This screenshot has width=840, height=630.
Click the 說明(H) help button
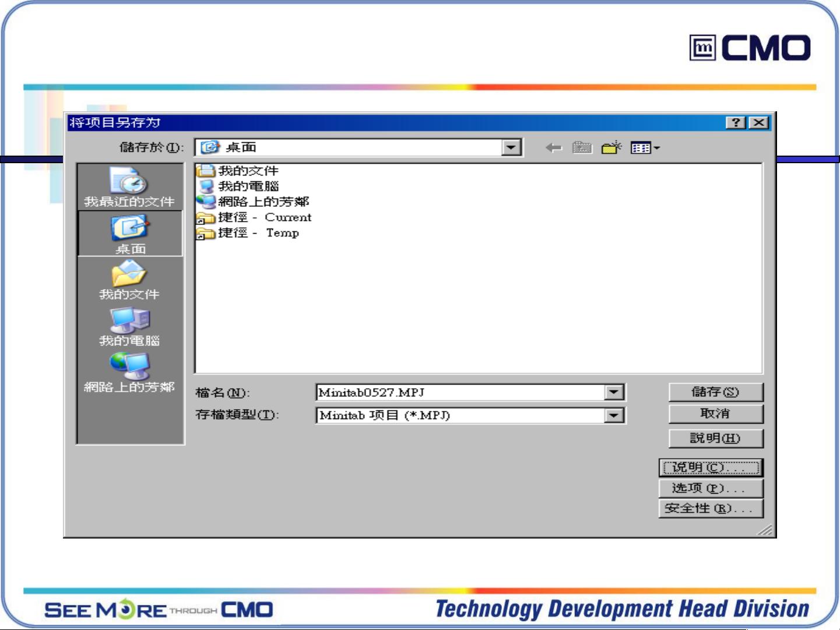tap(715, 438)
